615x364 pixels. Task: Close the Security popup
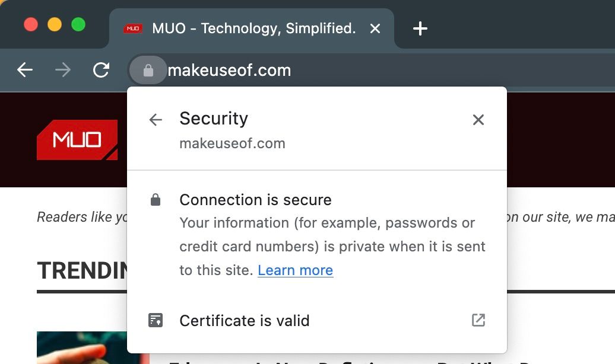tap(478, 120)
